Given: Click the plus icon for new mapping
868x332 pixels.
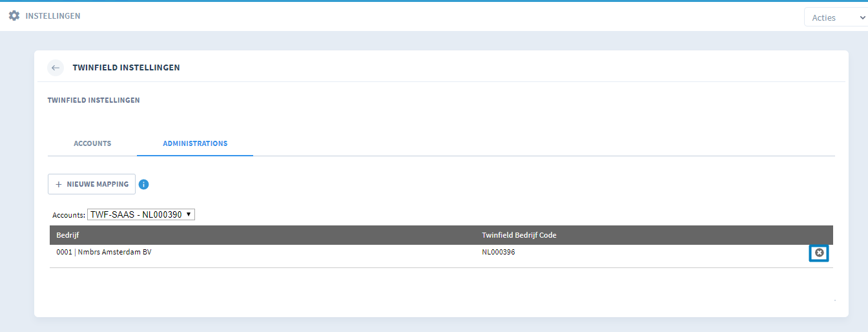Looking at the screenshot, I should click(x=59, y=185).
